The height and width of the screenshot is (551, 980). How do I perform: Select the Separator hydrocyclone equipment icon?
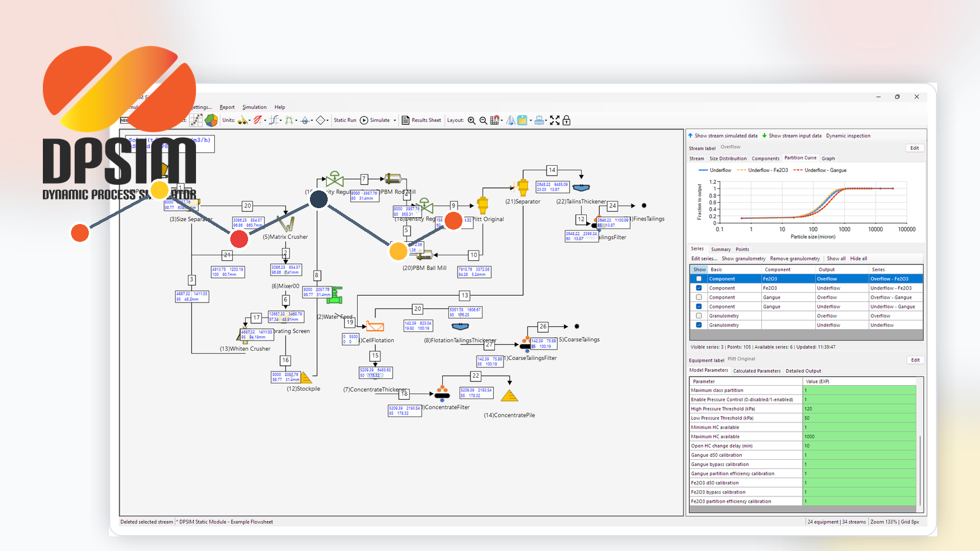coord(522,187)
